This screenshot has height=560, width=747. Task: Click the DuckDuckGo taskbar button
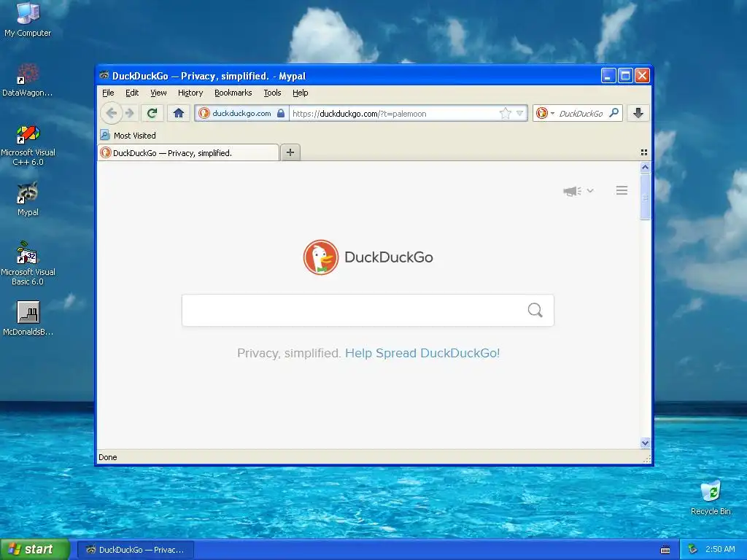coord(136,550)
